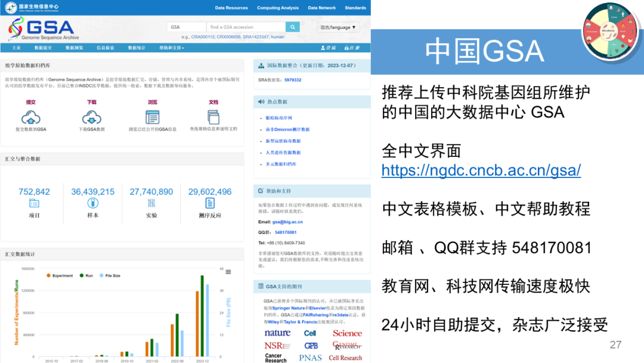Click the Genome Research journal logo
This screenshot has height=363, width=644.
pyautogui.click(x=347, y=345)
